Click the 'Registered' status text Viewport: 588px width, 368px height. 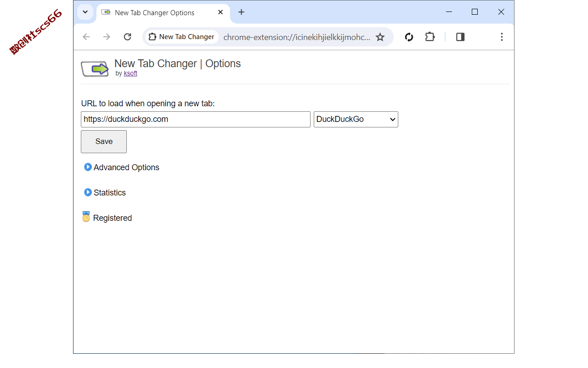tap(113, 218)
